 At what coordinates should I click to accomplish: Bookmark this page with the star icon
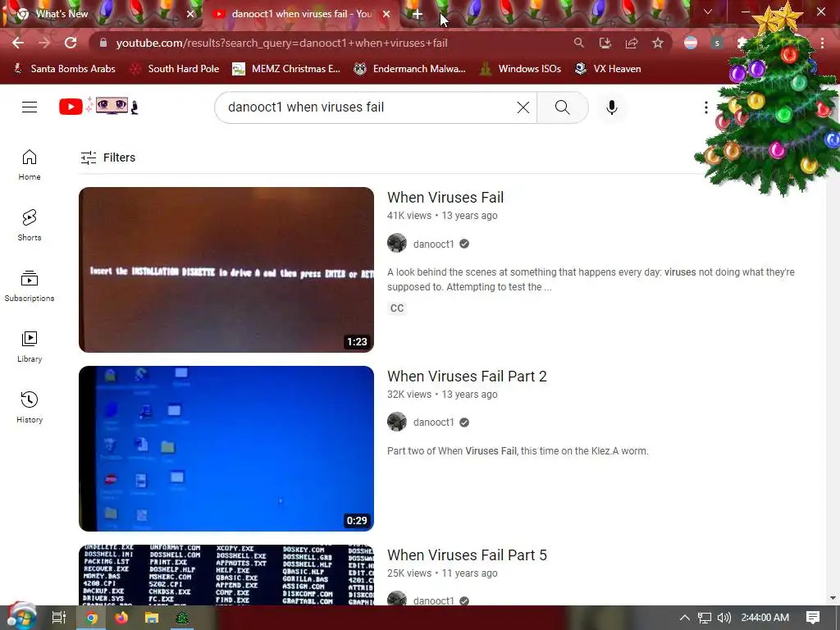658,43
